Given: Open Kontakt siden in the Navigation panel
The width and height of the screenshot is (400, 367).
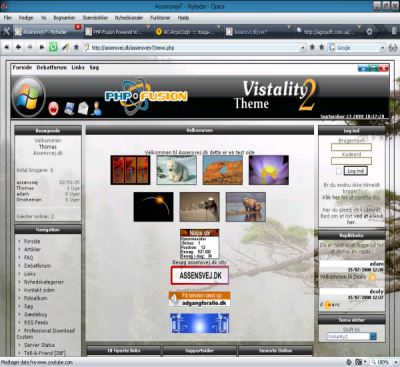Looking at the screenshot, I should tap(39, 290).
